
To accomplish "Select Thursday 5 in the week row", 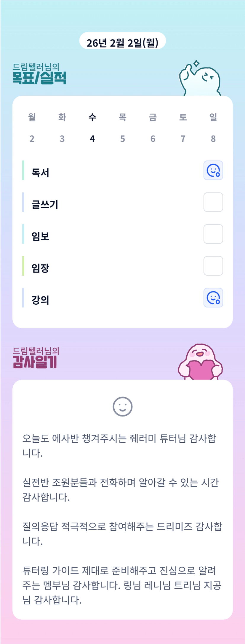I will pos(123,139).
